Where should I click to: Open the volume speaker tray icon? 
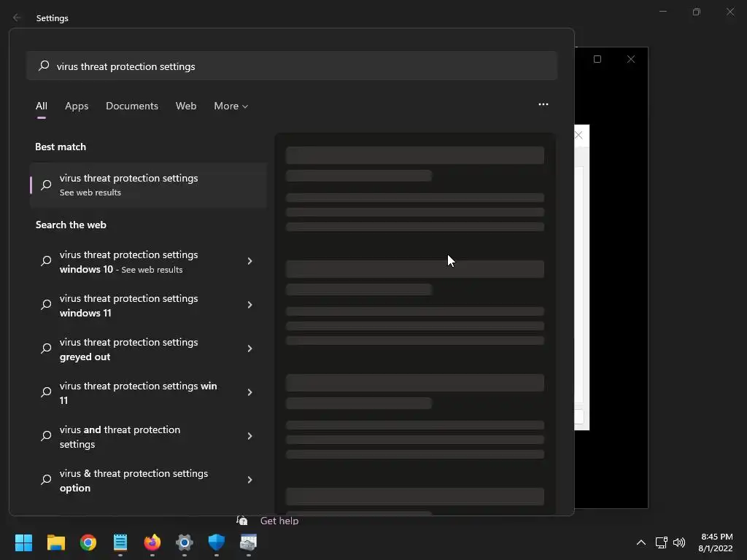point(679,542)
